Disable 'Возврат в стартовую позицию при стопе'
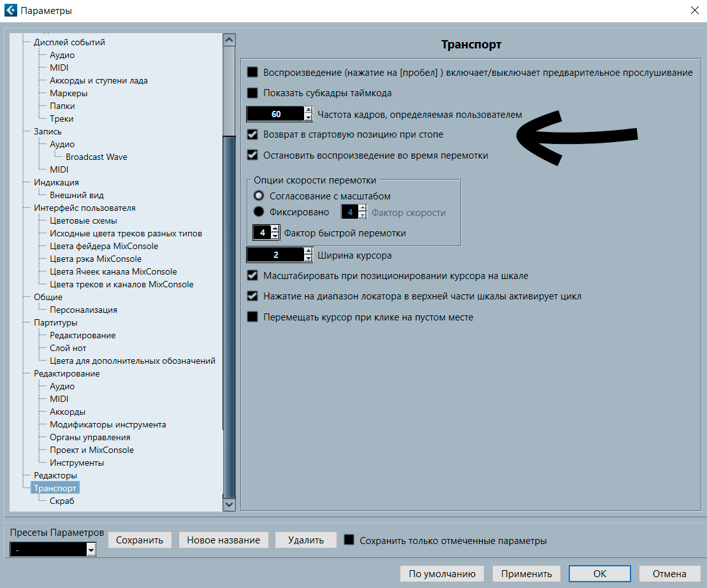This screenshot has height=588, width=707. click(x=252, y=134)
